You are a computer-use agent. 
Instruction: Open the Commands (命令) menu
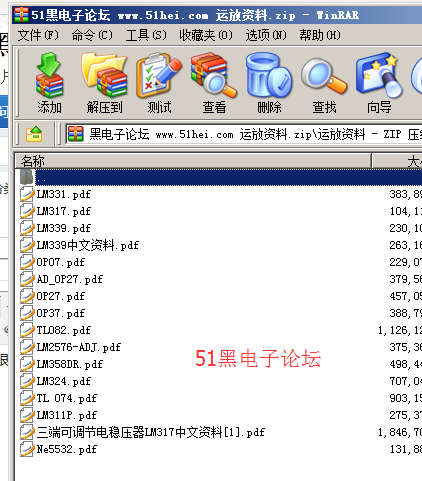pos(92,35)
